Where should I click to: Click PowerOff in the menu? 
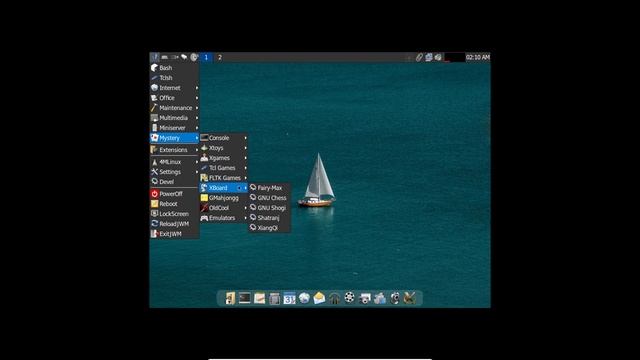pos(174,194)
